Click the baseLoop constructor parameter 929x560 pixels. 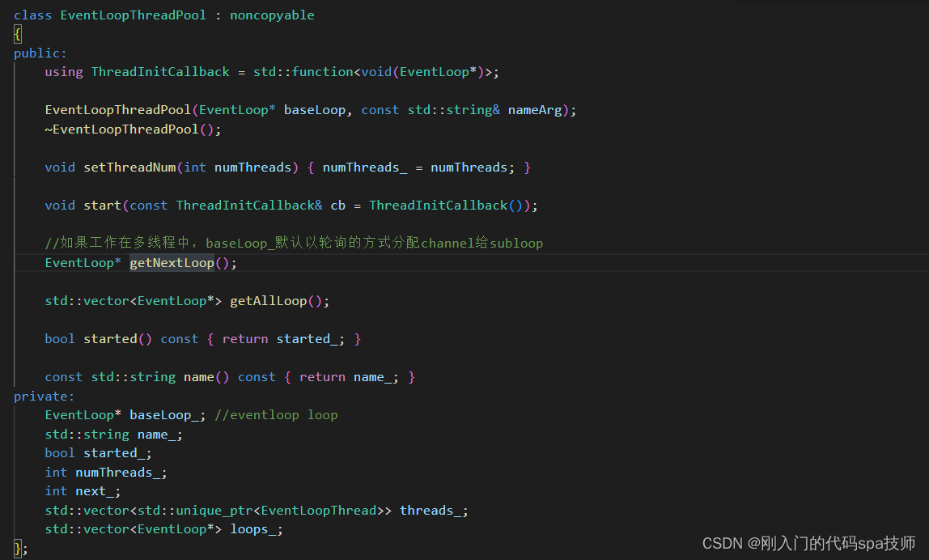315,110
